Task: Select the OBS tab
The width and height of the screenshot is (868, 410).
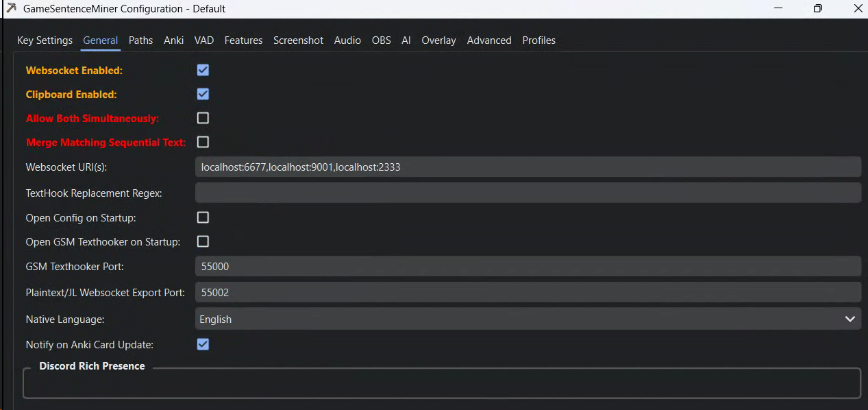Action: point(382,40)
